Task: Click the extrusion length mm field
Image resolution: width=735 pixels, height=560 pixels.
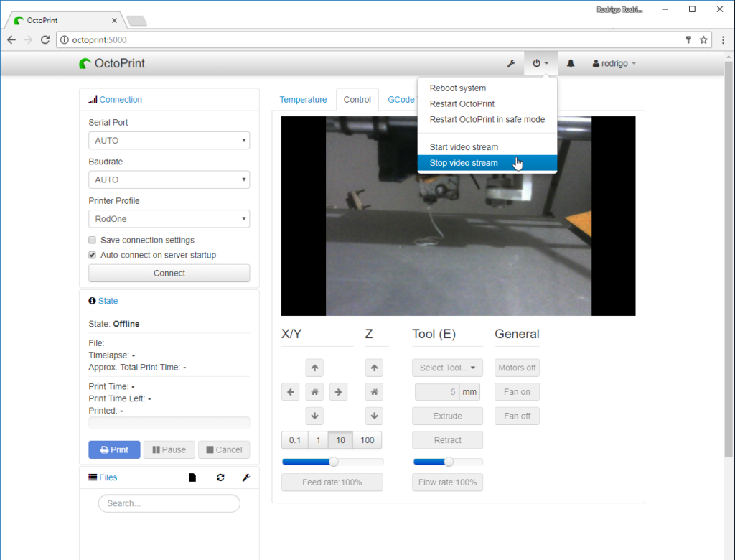Action: [437, 391]
